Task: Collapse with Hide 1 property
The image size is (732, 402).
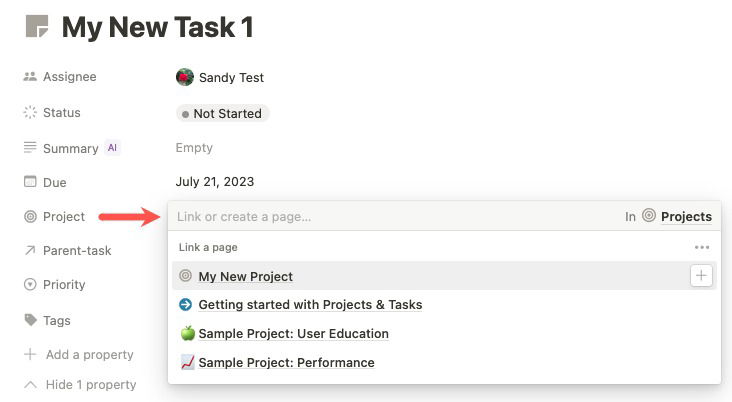Action: (x=81, y=385)
